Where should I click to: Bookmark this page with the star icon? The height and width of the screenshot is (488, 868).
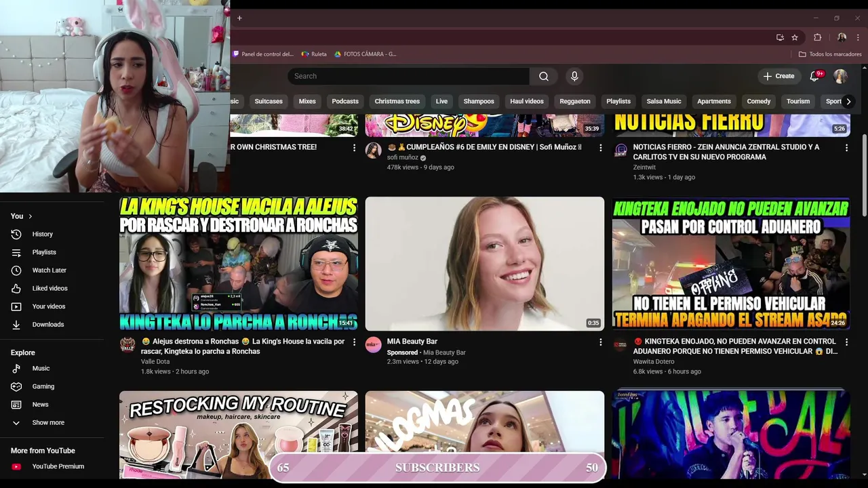795,37
